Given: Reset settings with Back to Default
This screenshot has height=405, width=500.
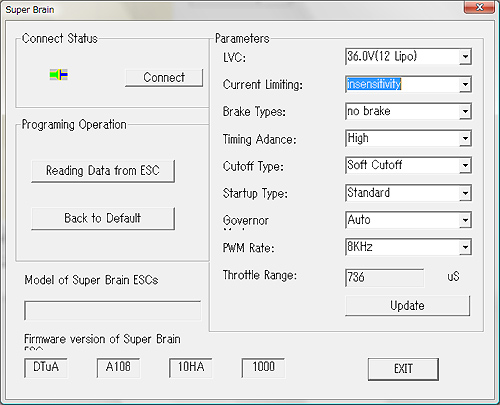Looking at the screenshot, I should click(x=103, y=219).
